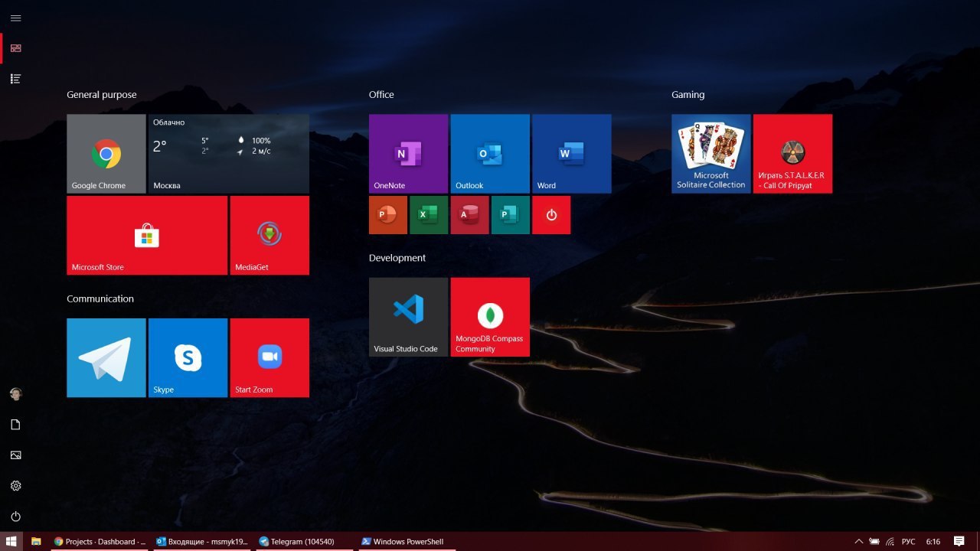Open the MediaGet tile

tap(269, 236)
